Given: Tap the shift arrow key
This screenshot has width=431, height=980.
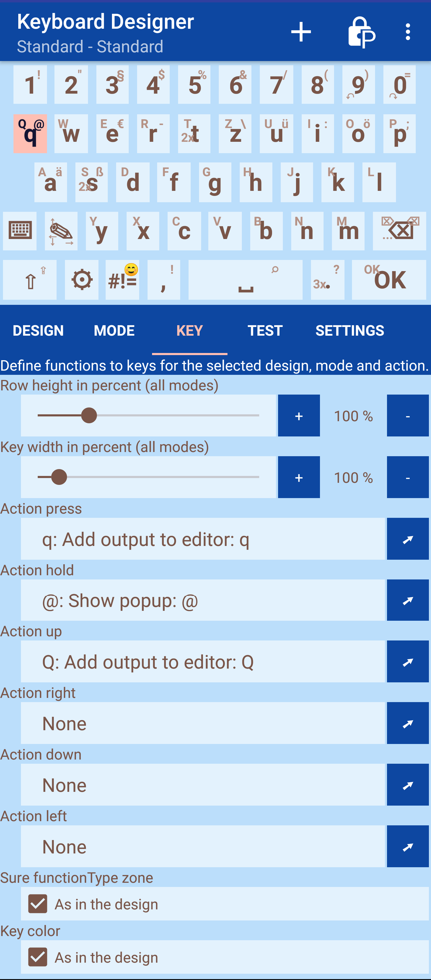Looking at the screenshot, I should pyautogui.click(x=30, y=280).
